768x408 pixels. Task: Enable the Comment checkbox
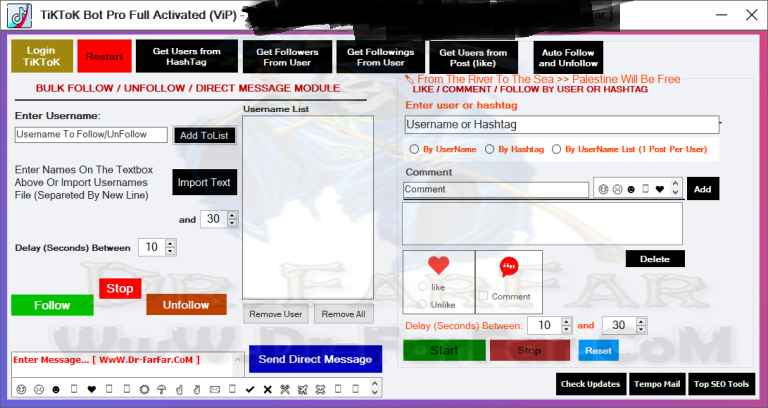pyautogui.click(x=484, y=296)
